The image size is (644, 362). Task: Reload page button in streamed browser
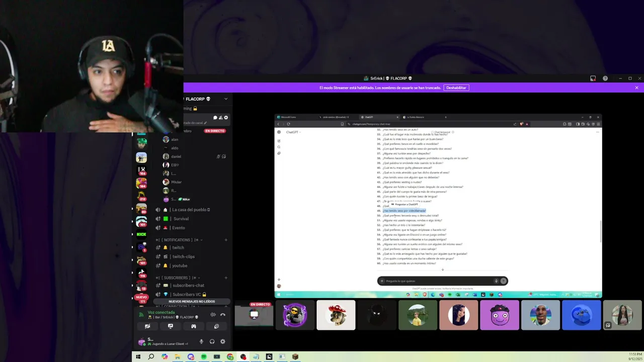click(x=288, y=124)
